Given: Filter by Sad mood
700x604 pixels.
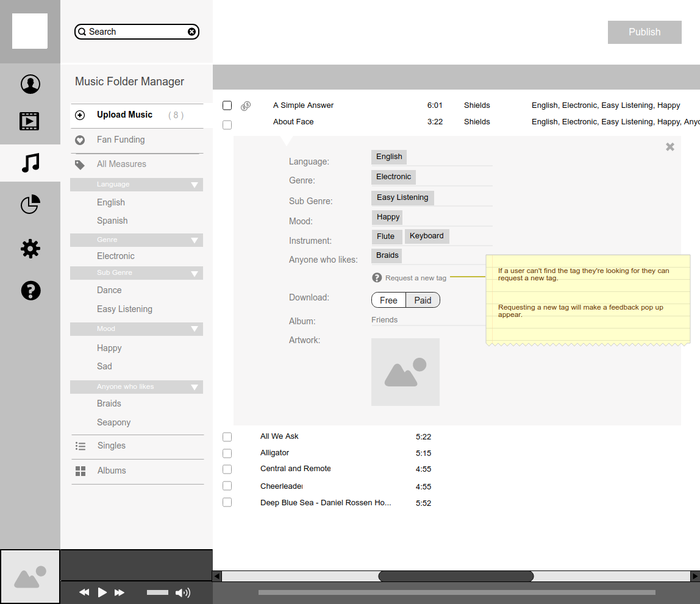Looking at the screenshot, I should pos(104,366).
